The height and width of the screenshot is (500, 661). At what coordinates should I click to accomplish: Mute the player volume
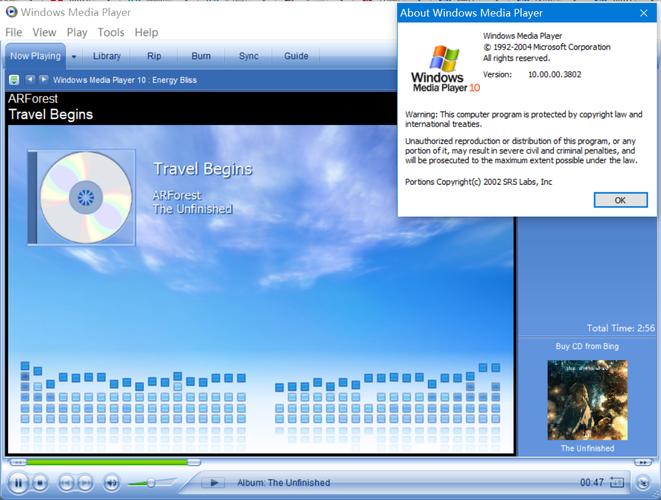tap(112, 483)
